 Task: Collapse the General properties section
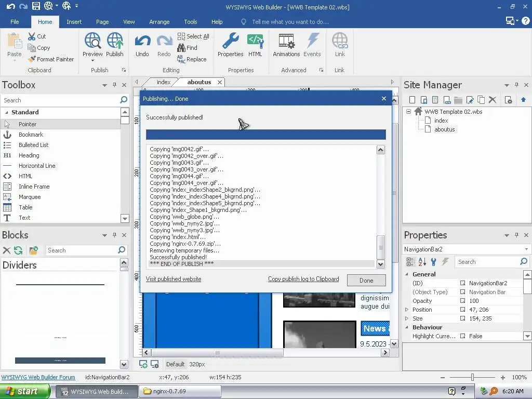point(407,274)
